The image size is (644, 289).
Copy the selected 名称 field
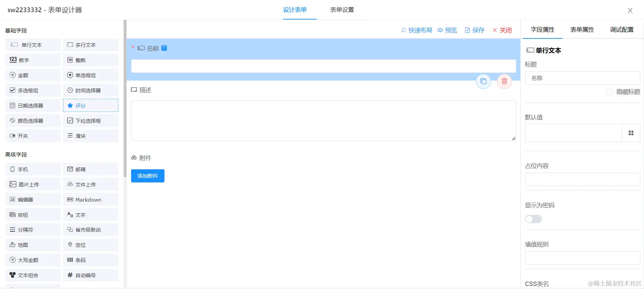point(483,81)
